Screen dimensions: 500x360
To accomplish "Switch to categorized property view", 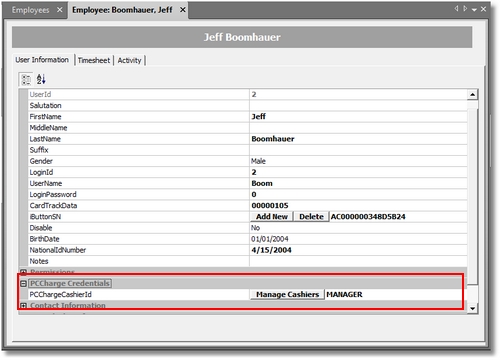I will (x=26, y=79).
